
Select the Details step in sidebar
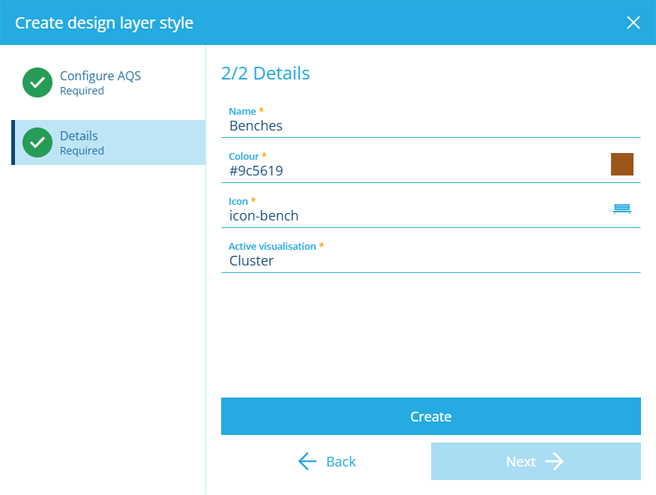point(108,142)
